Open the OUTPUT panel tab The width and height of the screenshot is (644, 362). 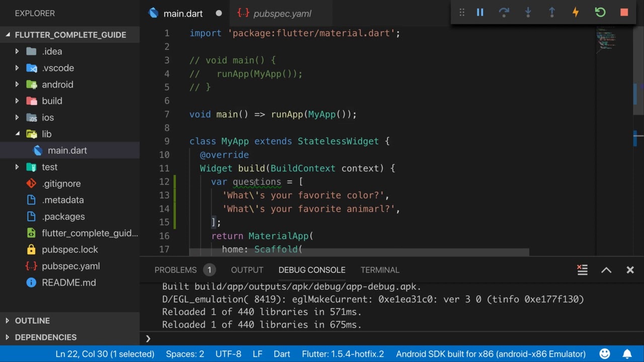pyautogui.click(x=247, y=270)
